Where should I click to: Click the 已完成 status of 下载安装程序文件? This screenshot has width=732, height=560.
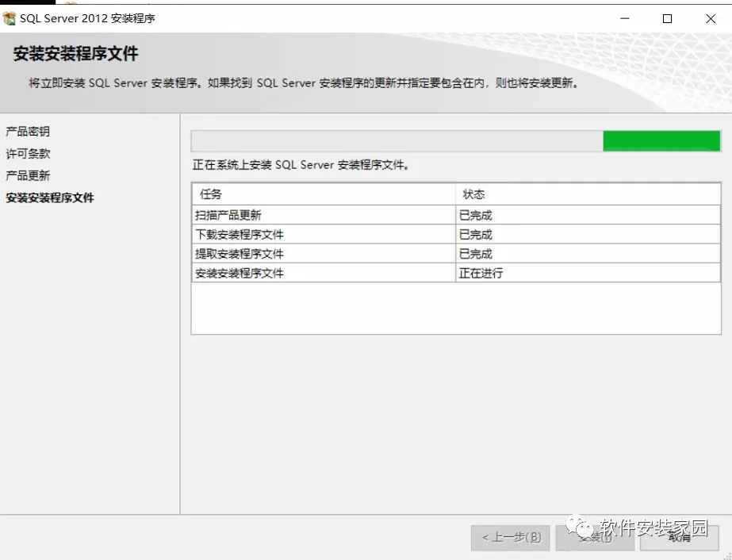(588, 234)
